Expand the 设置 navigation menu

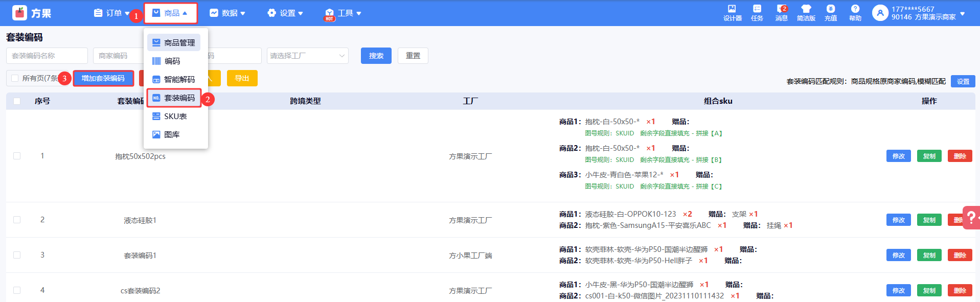pyautogui.click(x=285, y=13)
